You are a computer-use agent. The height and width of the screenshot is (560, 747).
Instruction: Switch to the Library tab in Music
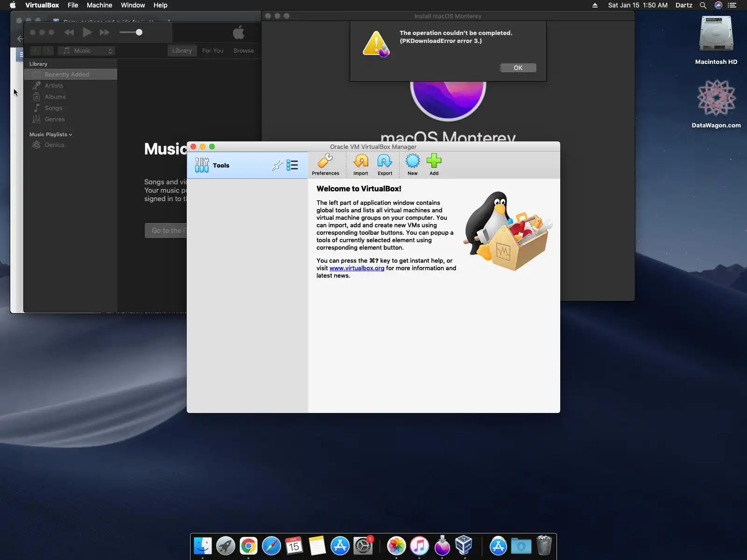tap(182, 50)
